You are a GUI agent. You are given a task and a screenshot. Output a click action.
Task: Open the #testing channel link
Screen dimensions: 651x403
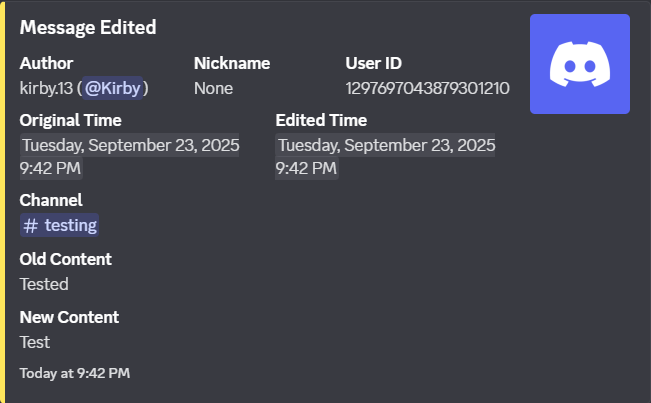(x=60, y=225)
